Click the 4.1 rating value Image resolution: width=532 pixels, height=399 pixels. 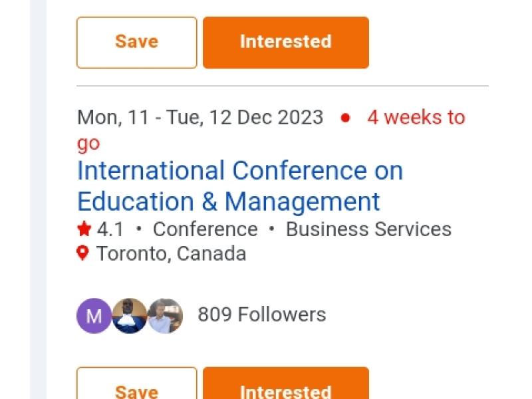pos(110,229)
